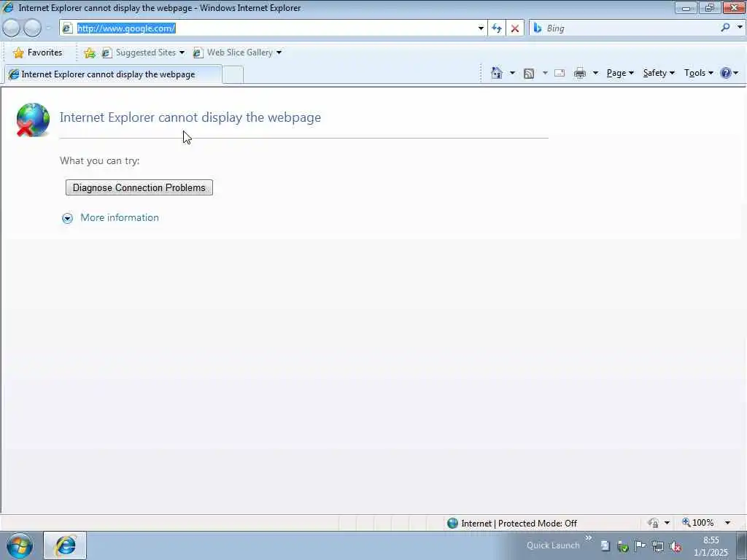The image size is (747, 560).
Task: Expand the Quick Launch chevron
Action: pyautogui.click(x=589, y=538)
